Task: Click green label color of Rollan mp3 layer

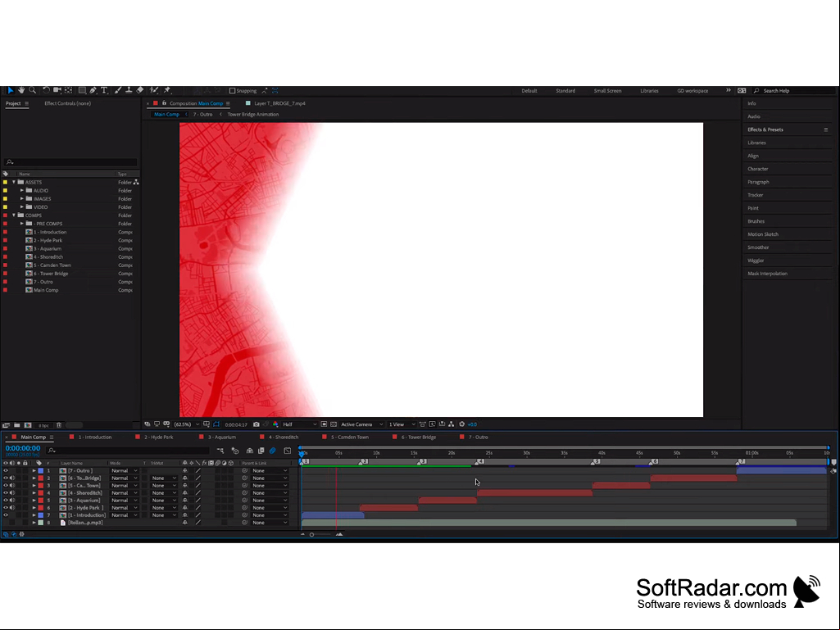Action: coord(41,523)
